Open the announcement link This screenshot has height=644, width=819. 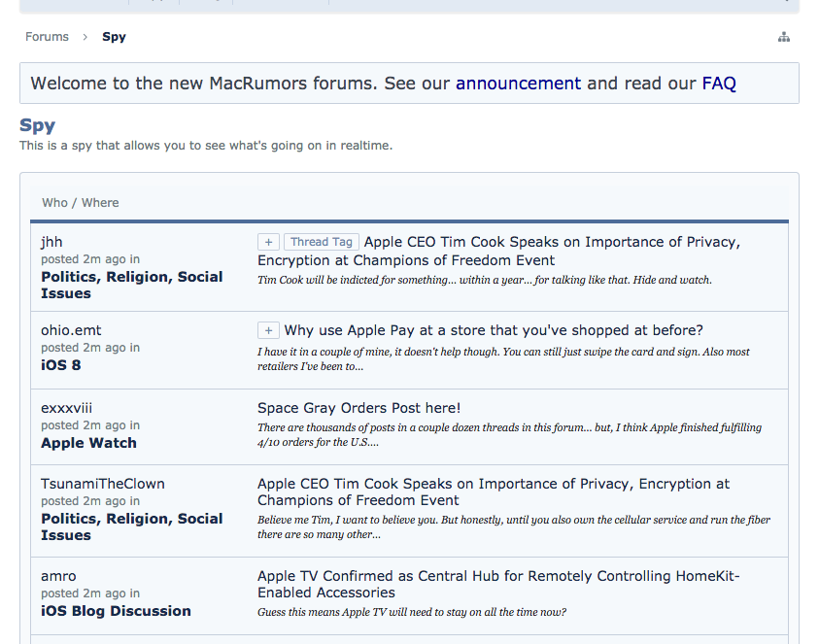(x=518, y=83)
